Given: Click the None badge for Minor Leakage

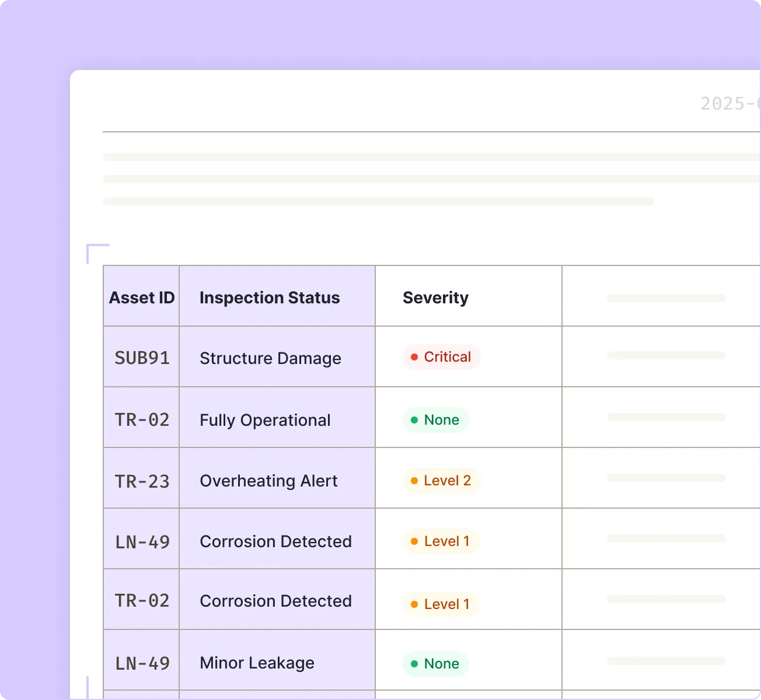Looking at the screenshot, I should (x=435, y=664).
